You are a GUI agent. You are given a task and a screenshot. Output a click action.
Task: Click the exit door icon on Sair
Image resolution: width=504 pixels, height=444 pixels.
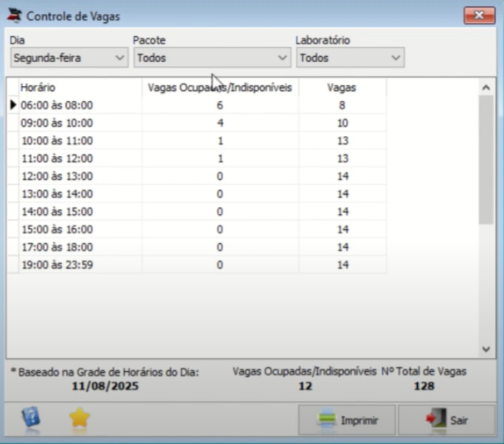point(436,419)
